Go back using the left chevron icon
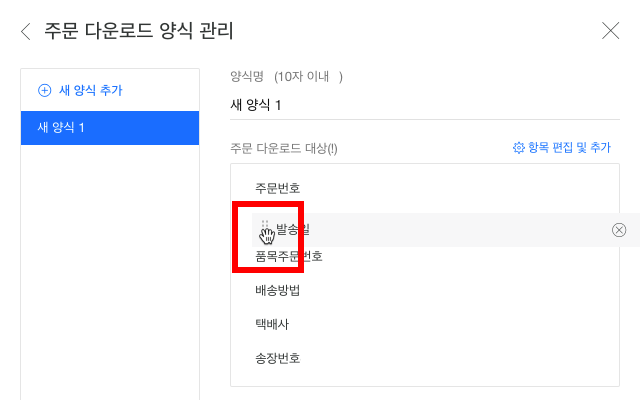Image resolution: width=640 pixels, height=400 pixels. tap(26, 31)
